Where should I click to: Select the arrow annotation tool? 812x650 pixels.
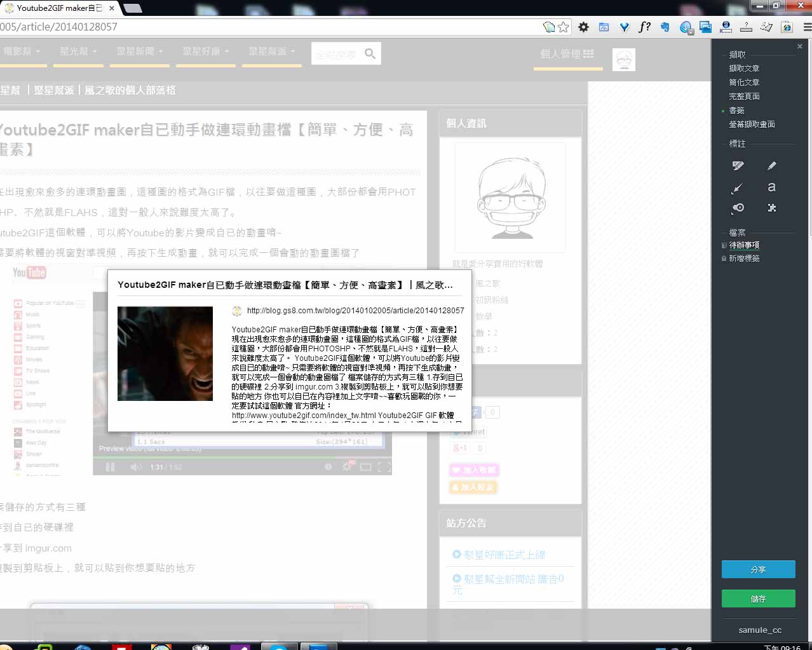coord(738,188)
